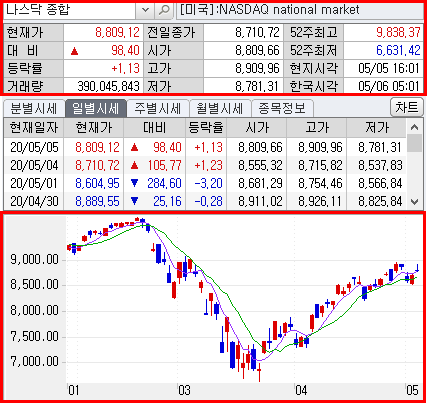Open the 나스닥 종합 index dropdown
This screenshot has height=403, width=427.
(x=145, y=10)
